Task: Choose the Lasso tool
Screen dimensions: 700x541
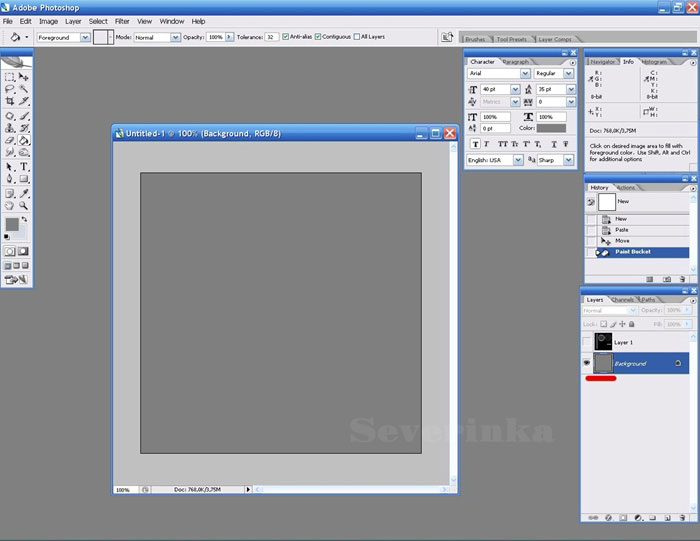Action: pyautogui.click(x=10, y=89)
